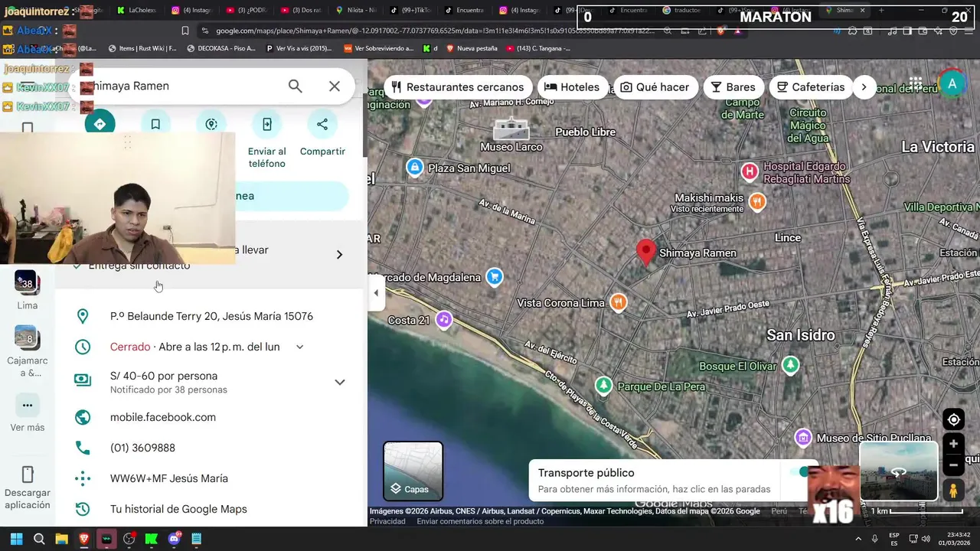Viewport: 980px width, 551px height.
Task: Open the DECOKASA bookmark
Action: click(x=220, y=48)
